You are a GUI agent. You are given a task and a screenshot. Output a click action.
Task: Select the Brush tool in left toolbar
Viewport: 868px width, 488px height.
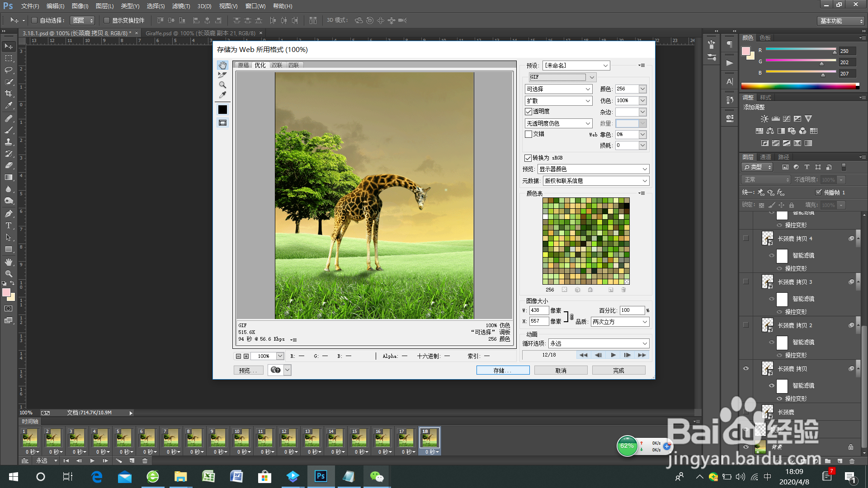click(x=9, y=130)
